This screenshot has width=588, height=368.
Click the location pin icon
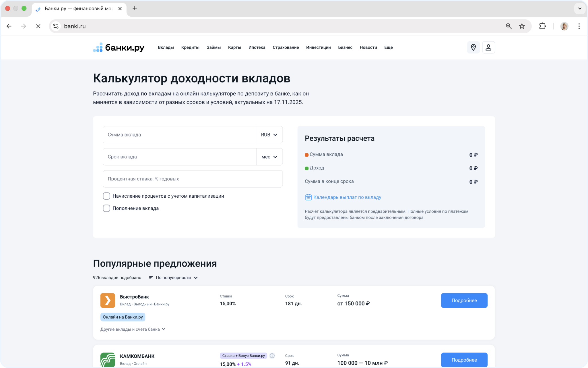click(x=473, y=47)
